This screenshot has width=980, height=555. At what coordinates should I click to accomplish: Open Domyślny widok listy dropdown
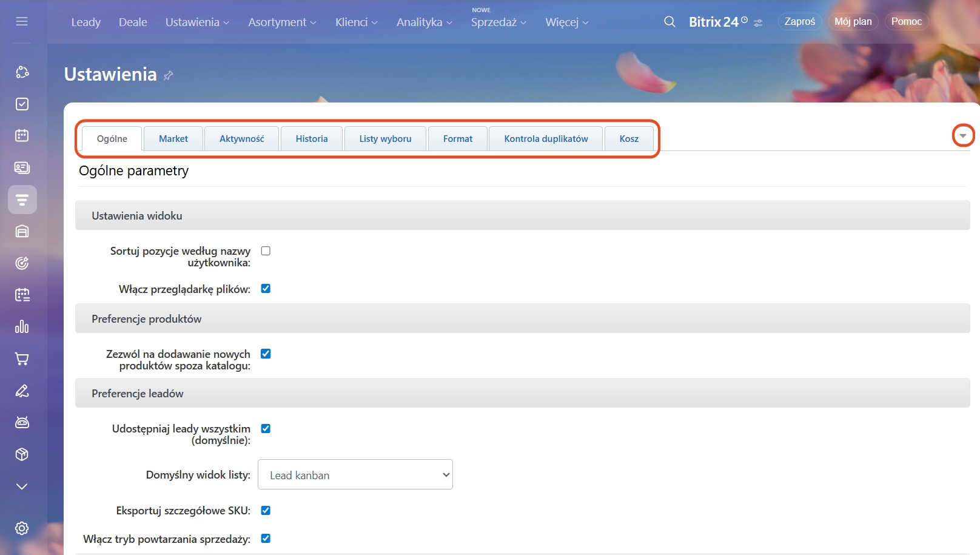[355, 475]
